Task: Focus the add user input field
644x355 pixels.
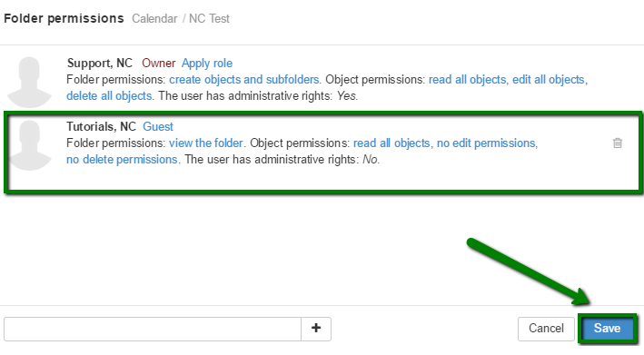Action: coord(153,329)
